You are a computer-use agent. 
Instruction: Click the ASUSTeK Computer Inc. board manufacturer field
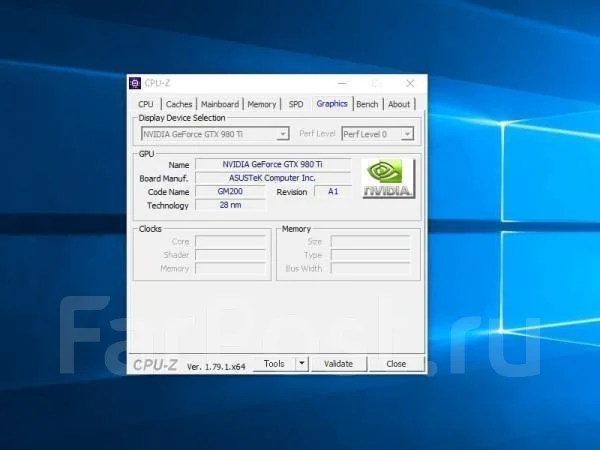(x=273, y=178)
